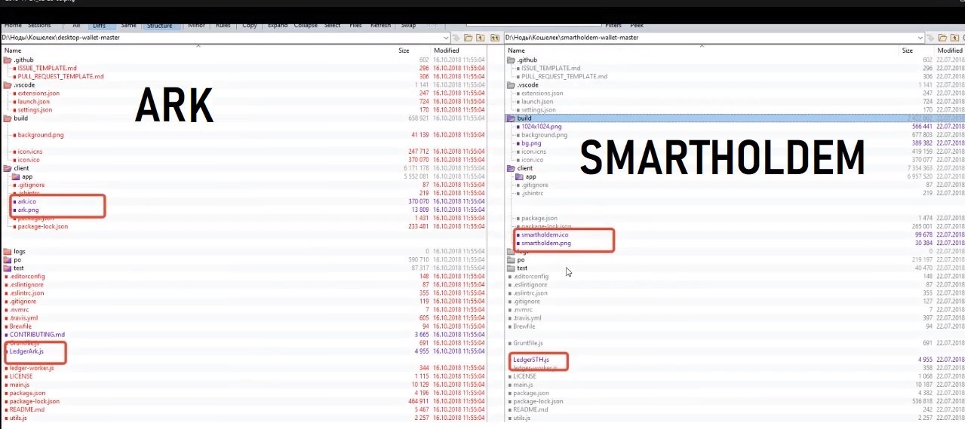Select smartholdem.ico in the right pane
The image size is (980, 429).
tap(544, 235)
